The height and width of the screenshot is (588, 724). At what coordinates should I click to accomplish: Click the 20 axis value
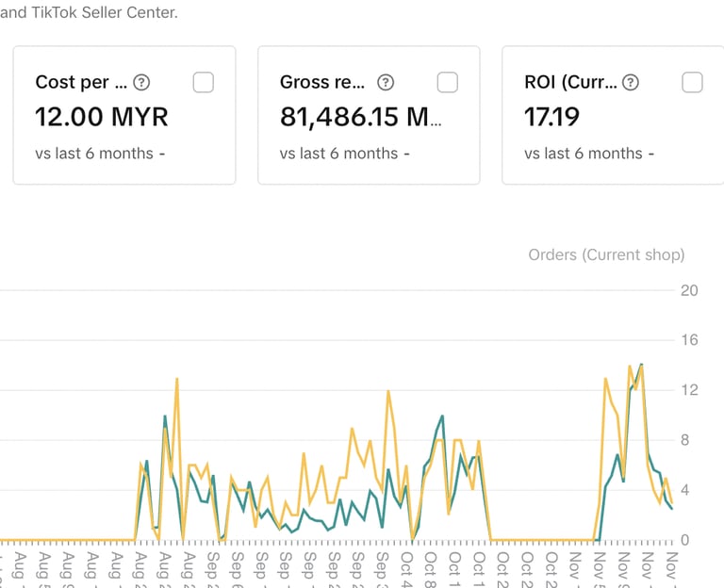click(x=689, y=290)
